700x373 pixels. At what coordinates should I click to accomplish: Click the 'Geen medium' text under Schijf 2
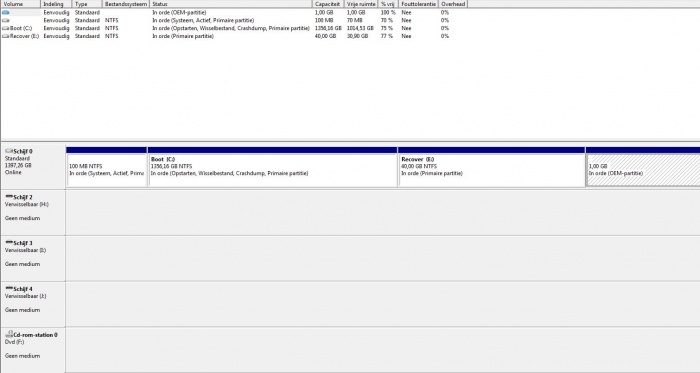[22, 218]
